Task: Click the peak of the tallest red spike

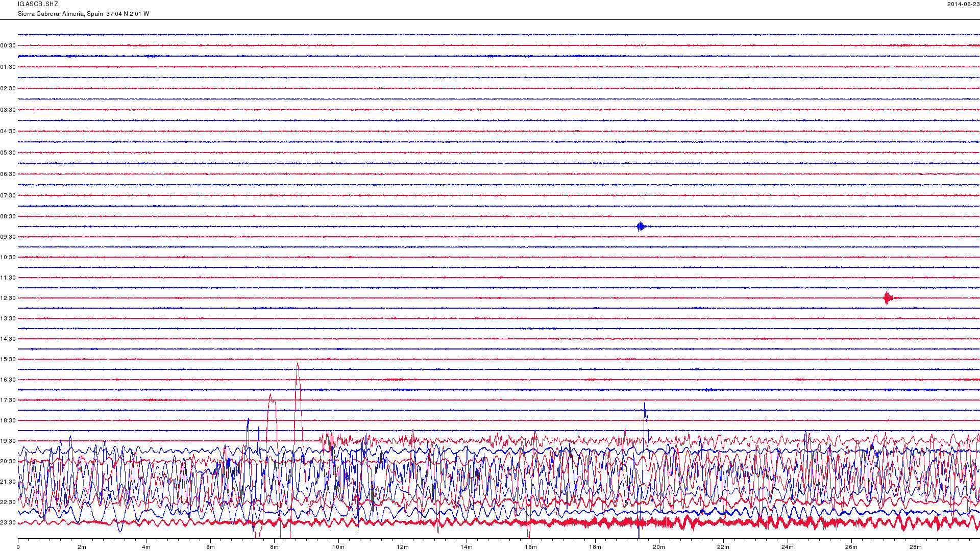Action: (298, 363)
